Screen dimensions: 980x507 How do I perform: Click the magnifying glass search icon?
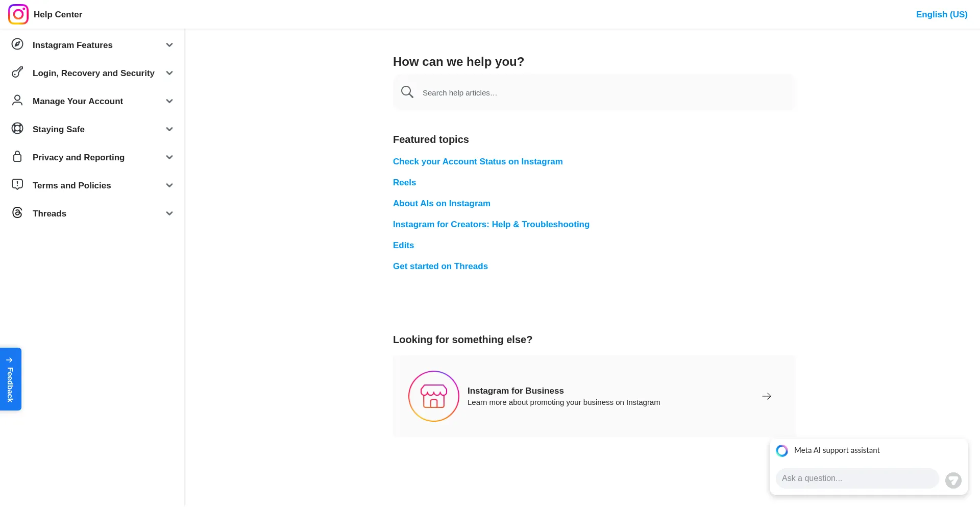(407, 92)
